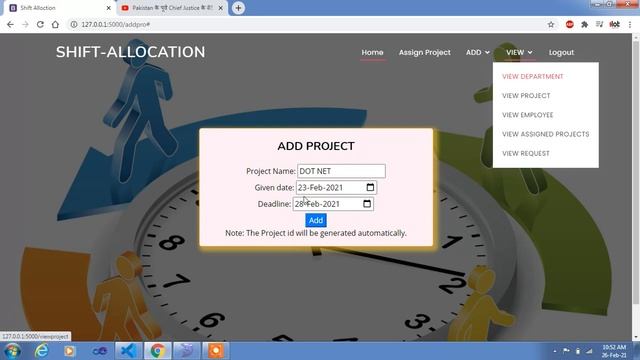Open the Chrome three-dot menu
This screenshot has height=360, width=640.
630,24
